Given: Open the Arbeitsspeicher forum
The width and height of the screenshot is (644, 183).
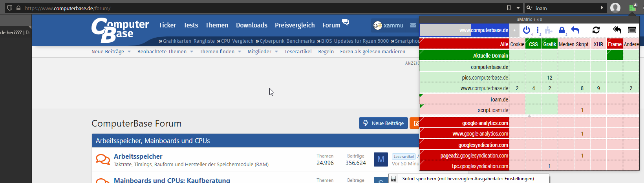Looking at the screenshot, I should [138, 156].
